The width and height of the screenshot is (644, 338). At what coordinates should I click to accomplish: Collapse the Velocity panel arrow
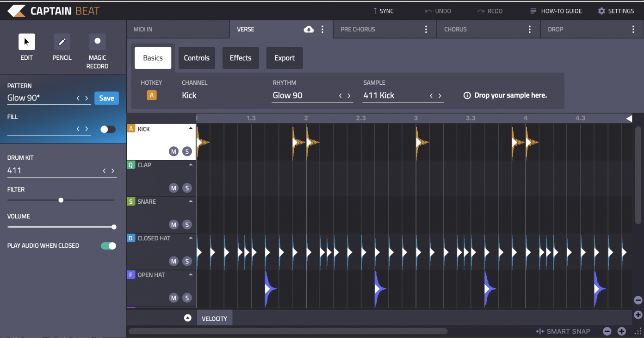coord(187,318)
